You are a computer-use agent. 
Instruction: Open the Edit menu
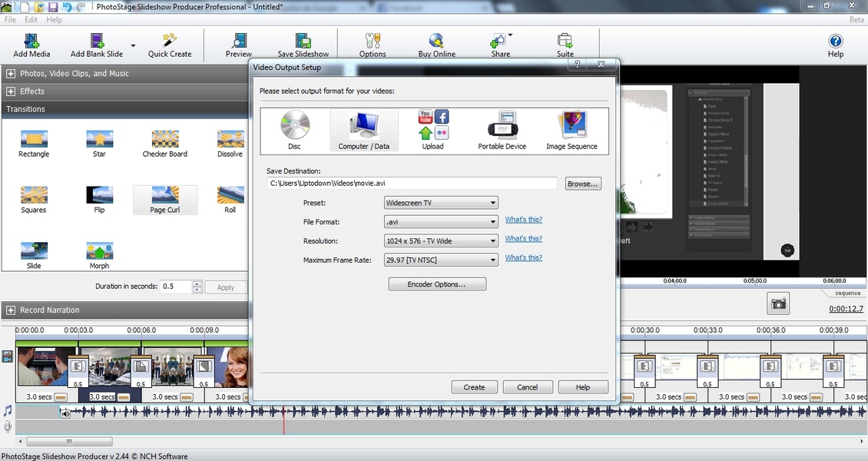(31, 19)
